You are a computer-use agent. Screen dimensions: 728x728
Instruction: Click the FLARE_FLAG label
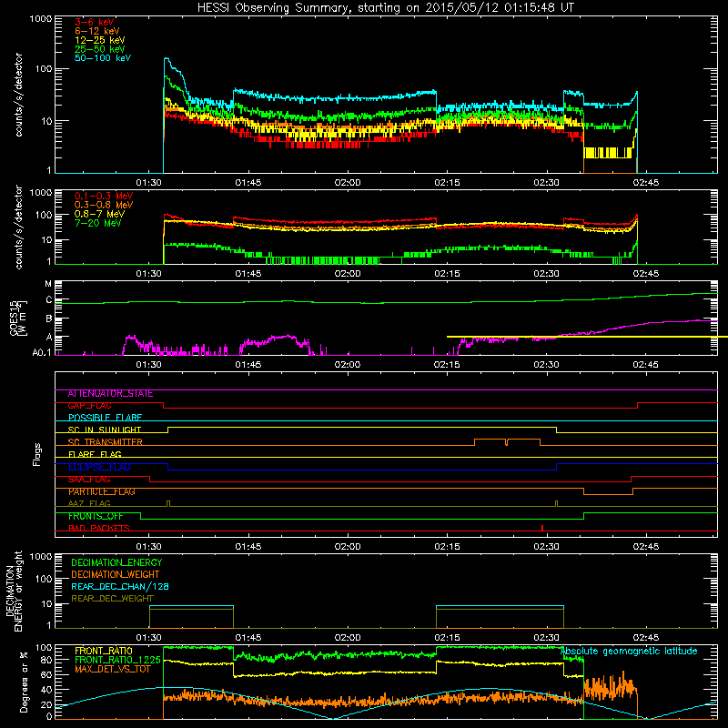95,454
